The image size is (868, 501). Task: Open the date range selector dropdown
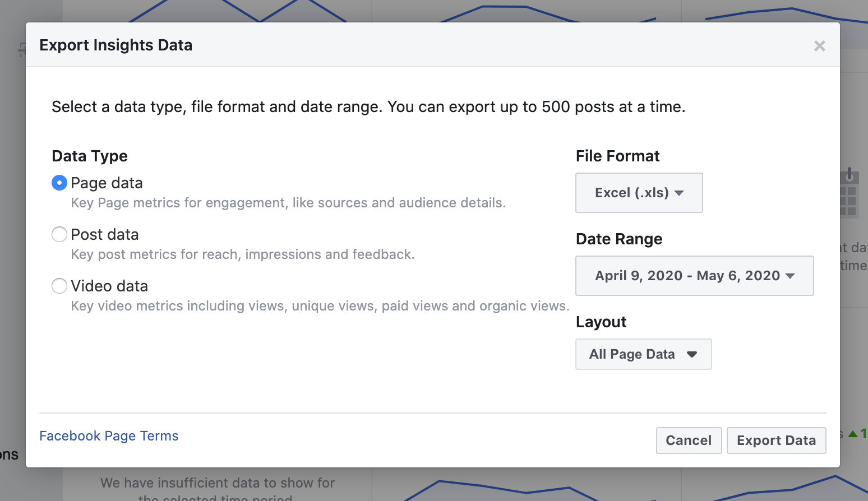click(x=694, y=276)
